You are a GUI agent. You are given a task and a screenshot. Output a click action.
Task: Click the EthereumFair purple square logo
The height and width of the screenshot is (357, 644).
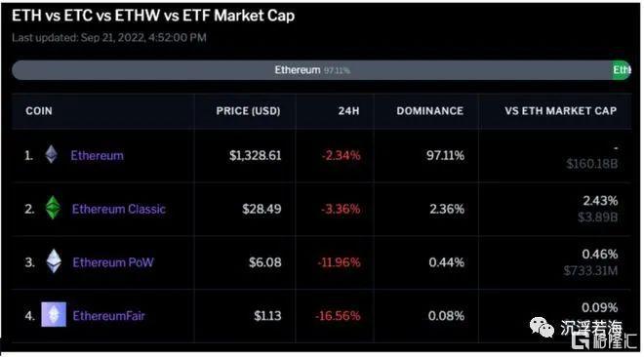coord(54,314)
